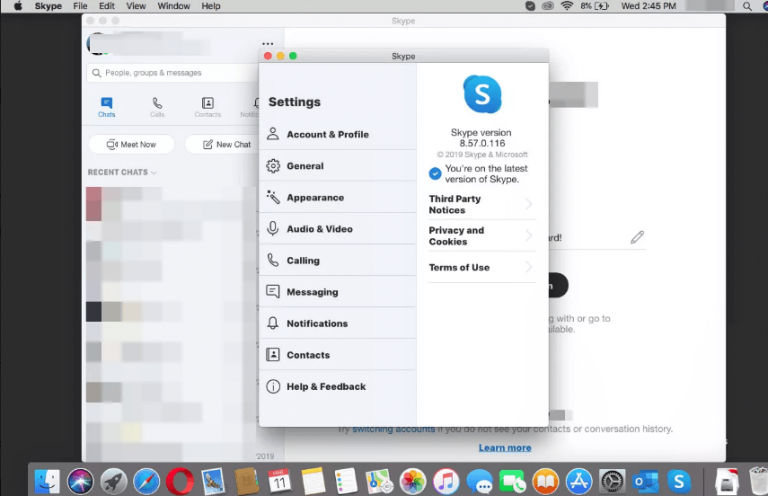Switch to Calls tab in main window
Viewport: 768px width, 496px height.
click(157, 107)
